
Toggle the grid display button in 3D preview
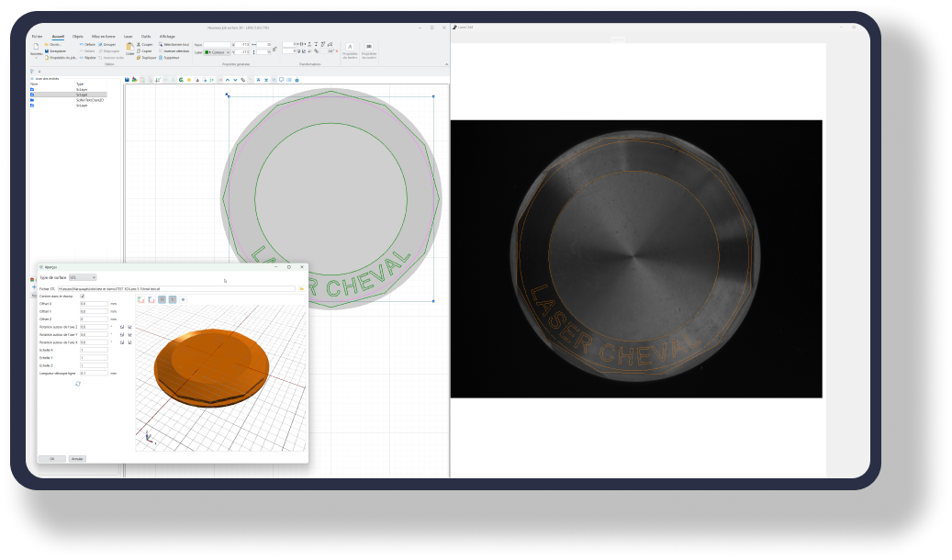162,299
